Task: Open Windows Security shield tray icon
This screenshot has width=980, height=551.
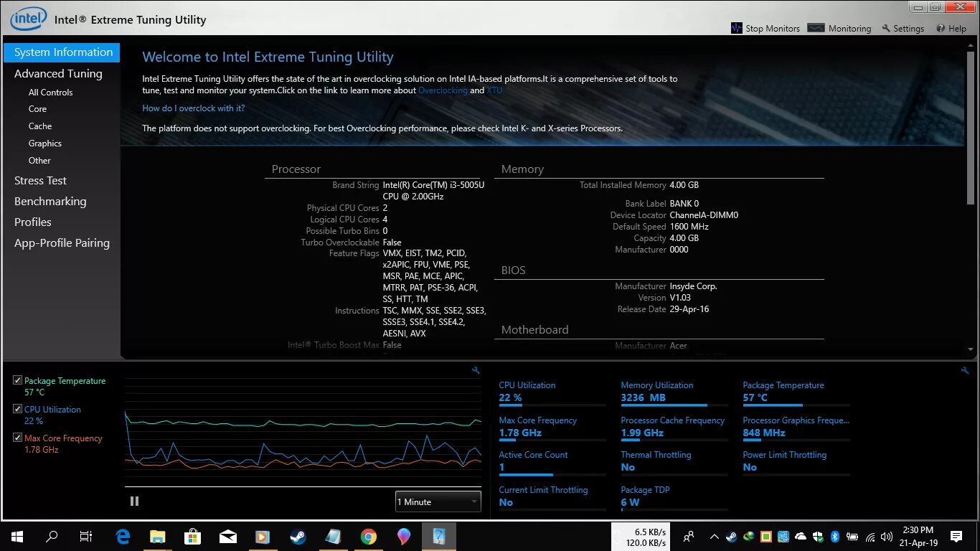Action: pos(818,537)
